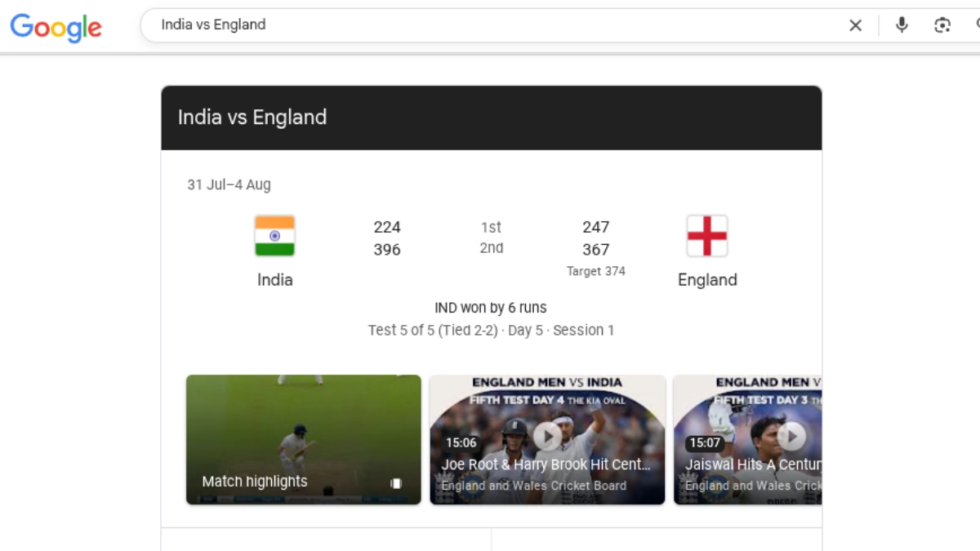Viewport: 980px width, 551px height.
Task: Select the England team name
Action: click(706, 280)
